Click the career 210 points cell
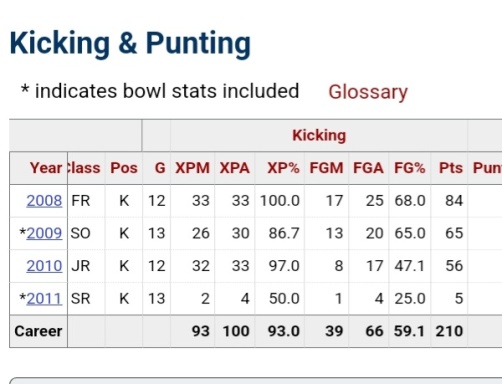The height and width of the screenshot is (384, 502). click(x=449, y=331)
